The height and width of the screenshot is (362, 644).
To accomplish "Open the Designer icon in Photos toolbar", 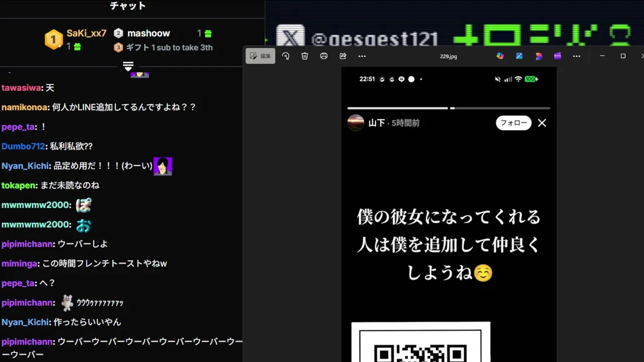I will [538, 56].
